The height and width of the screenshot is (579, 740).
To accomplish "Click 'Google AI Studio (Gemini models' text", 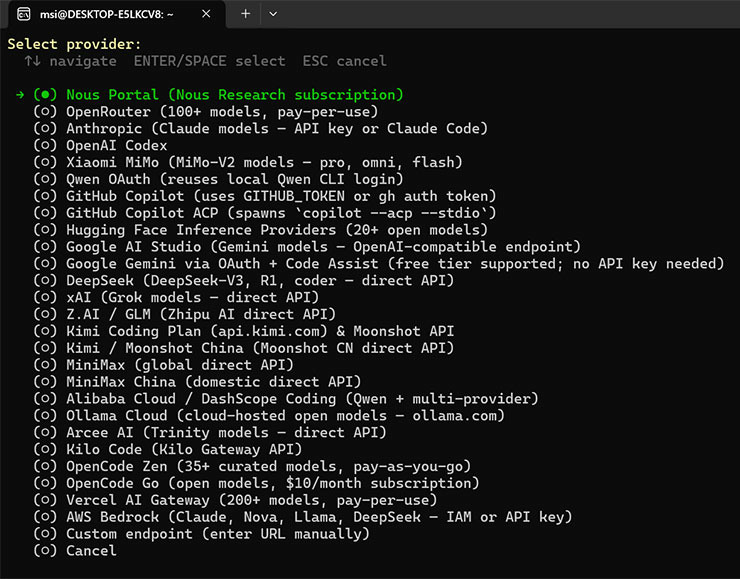I will click(x=197, y=247).
